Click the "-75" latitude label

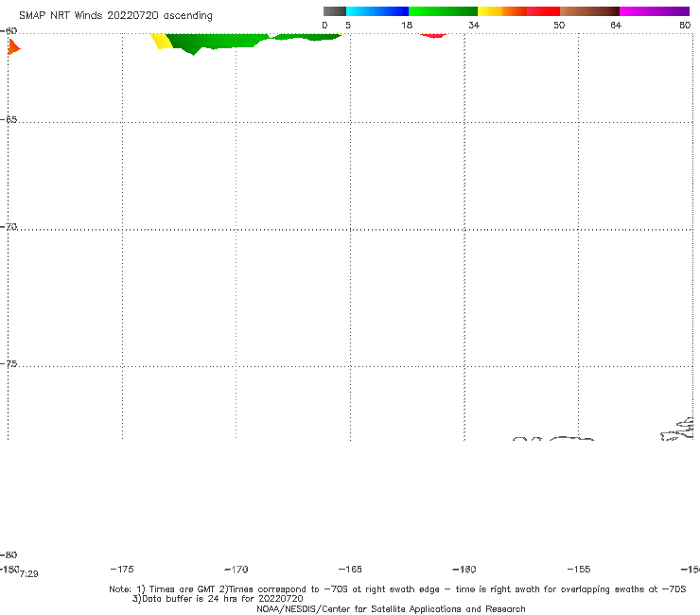click(x=9, y=364)
